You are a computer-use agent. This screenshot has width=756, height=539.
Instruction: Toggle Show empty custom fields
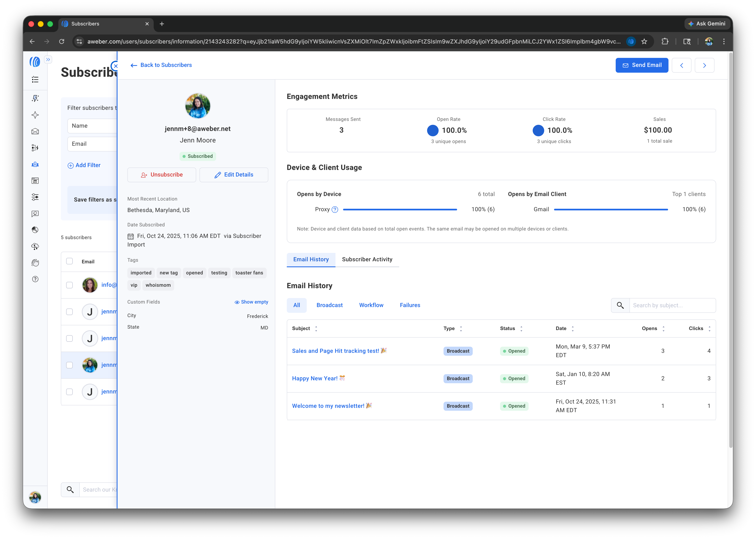(251, 302)
